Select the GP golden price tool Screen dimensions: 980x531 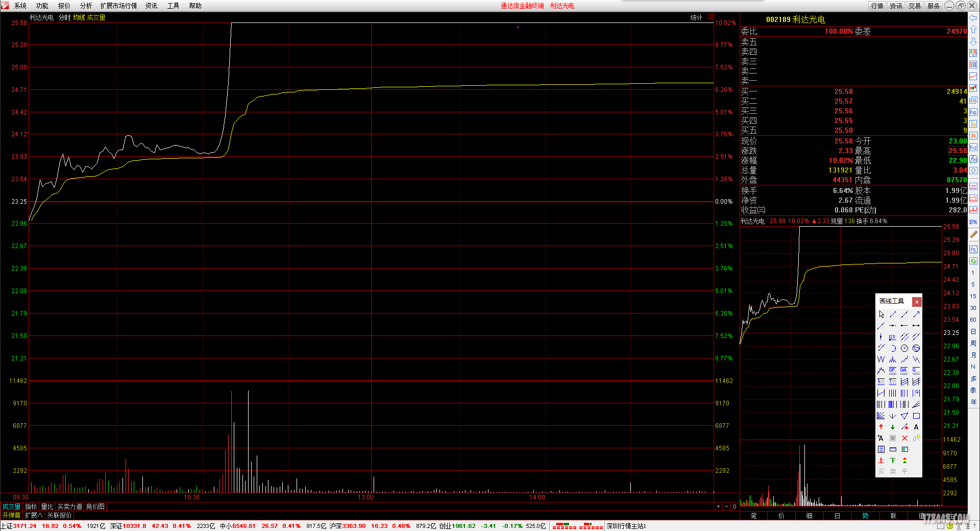(893, 370)
